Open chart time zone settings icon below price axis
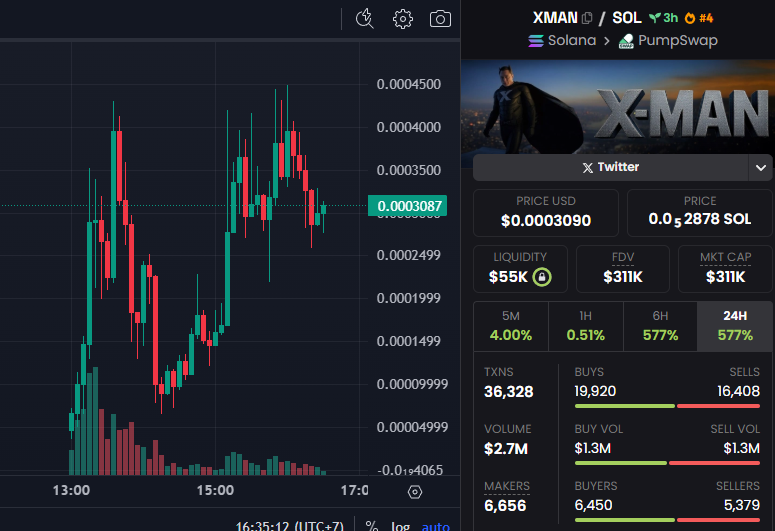775x531 pixels. pos(415,492)
